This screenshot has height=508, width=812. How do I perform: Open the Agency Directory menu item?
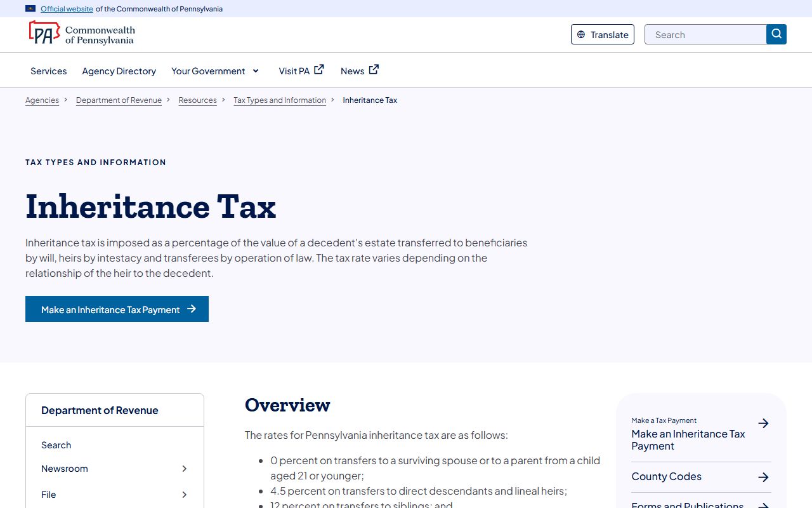click(119, 71)
